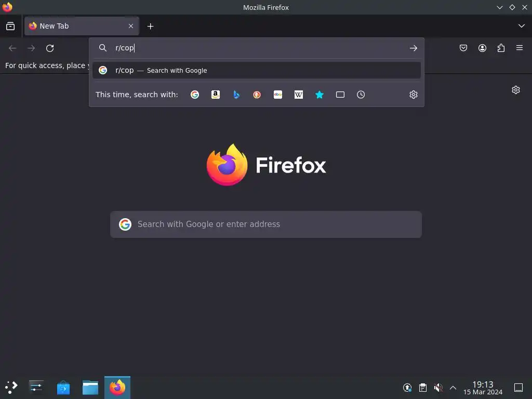Open Firefox account menu
Screen dimensions: 532x399
pos(482,48)
